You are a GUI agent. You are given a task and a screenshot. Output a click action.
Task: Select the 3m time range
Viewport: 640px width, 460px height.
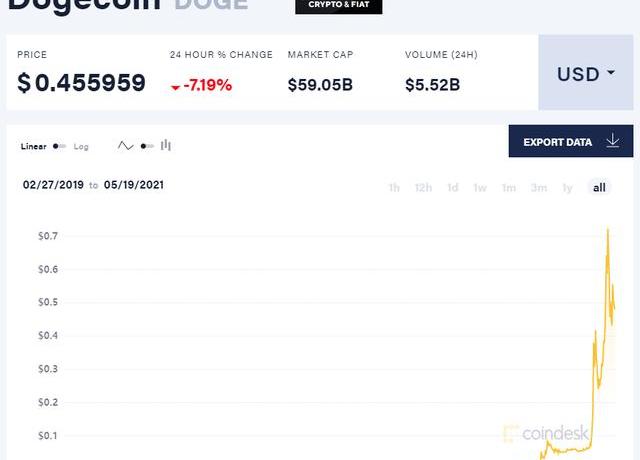click(x=539, y=187)
